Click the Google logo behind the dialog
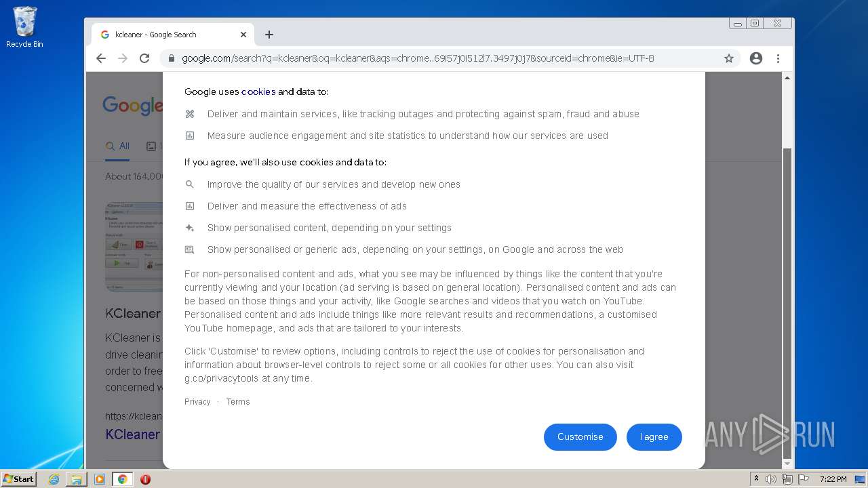This screenshot has width=868, height=488. pos(133,106)
